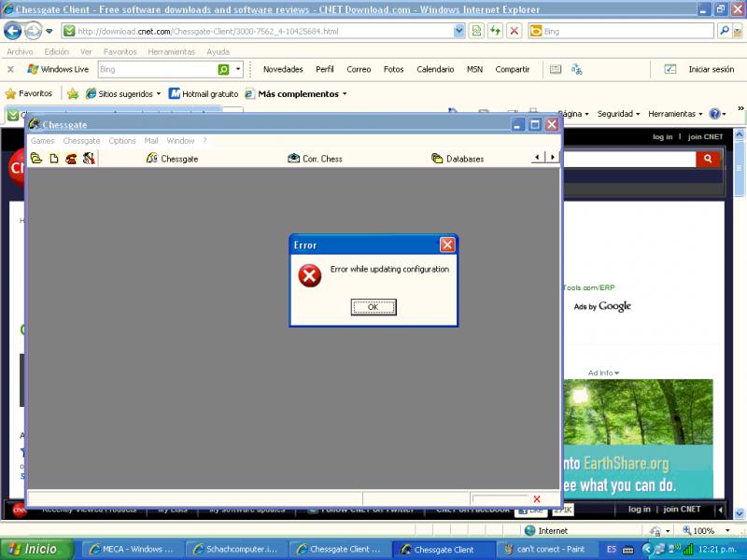Switch to the Databases tab
This screenshot has height=560, width=747.
coord(458,159)
